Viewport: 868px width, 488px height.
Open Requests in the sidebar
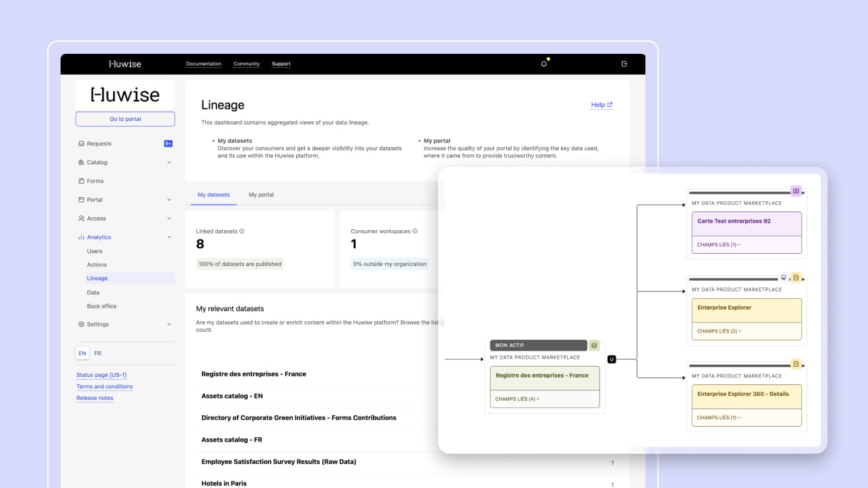point(99,143)
